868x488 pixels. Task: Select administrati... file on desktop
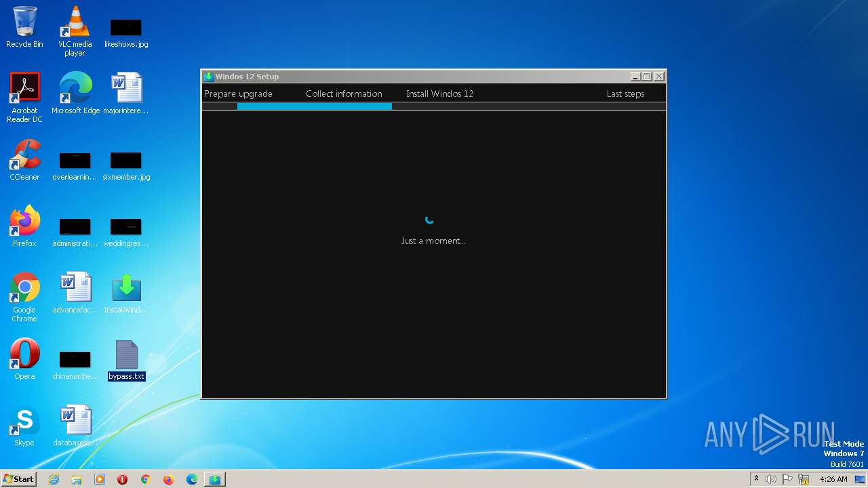(75, 233)
